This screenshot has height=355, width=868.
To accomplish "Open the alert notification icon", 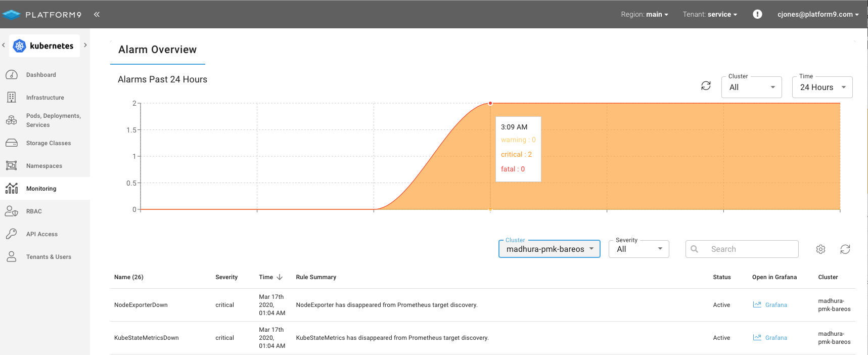I will tap(757, 14).
